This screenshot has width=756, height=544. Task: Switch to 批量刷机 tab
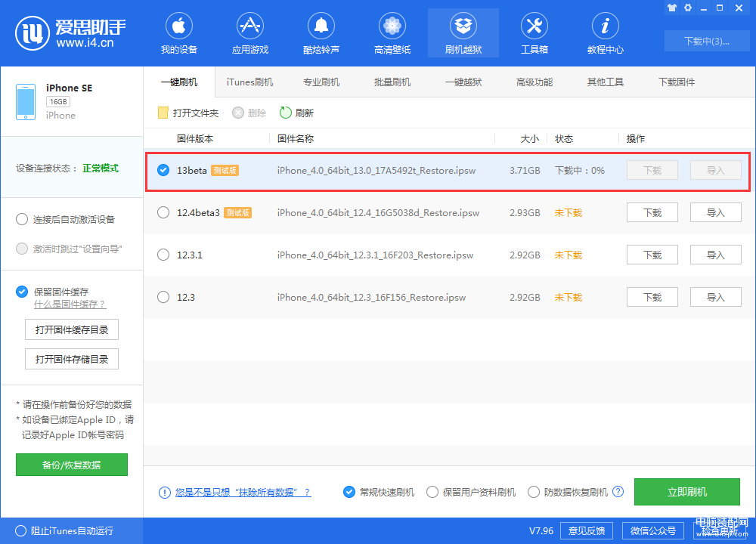392,82
